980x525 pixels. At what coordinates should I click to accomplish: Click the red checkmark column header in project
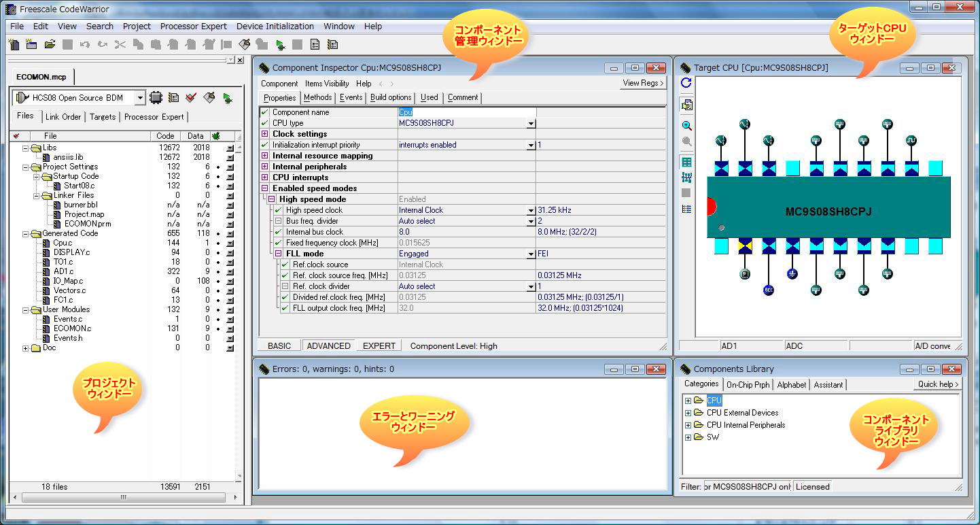pos(16,136)
